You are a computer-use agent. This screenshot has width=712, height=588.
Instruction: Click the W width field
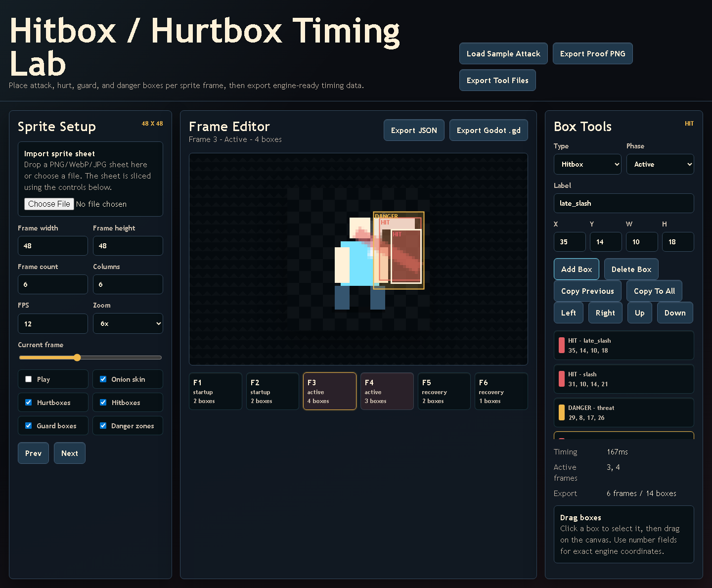tap(642, 242)
